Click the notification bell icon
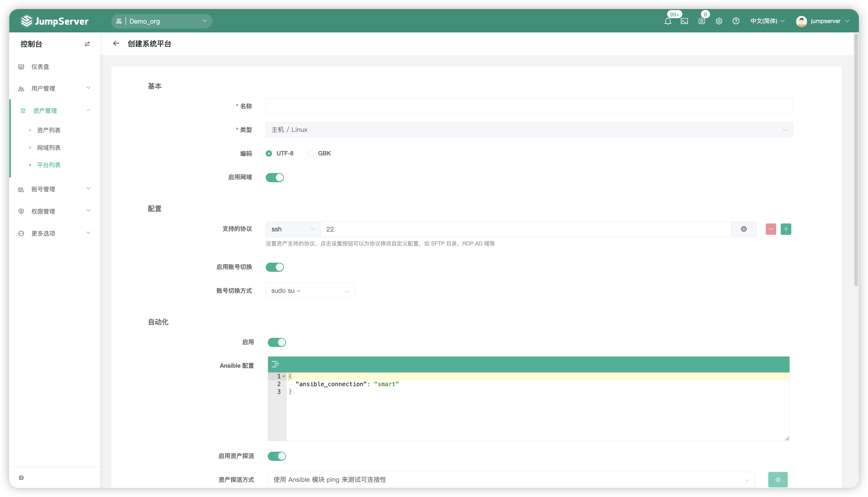Viewport: 868px width, 497px height. pyautogui.click(x=668, y=21)
